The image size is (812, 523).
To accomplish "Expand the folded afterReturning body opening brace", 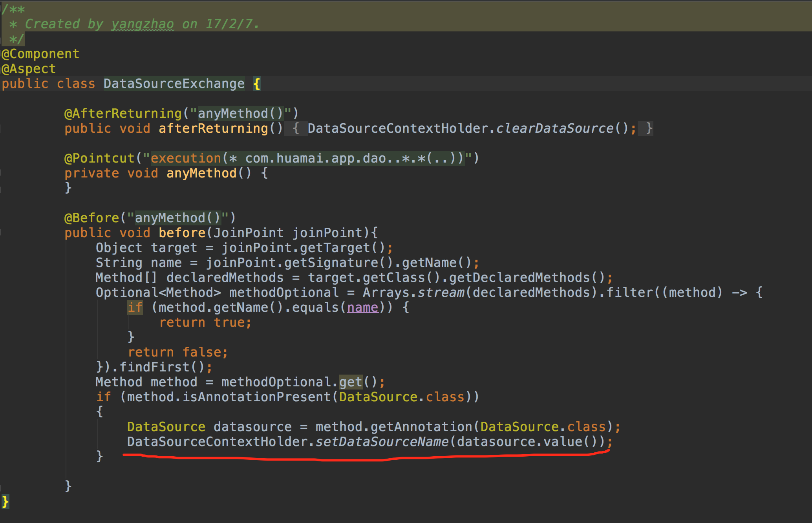I will tap(296, 128).
